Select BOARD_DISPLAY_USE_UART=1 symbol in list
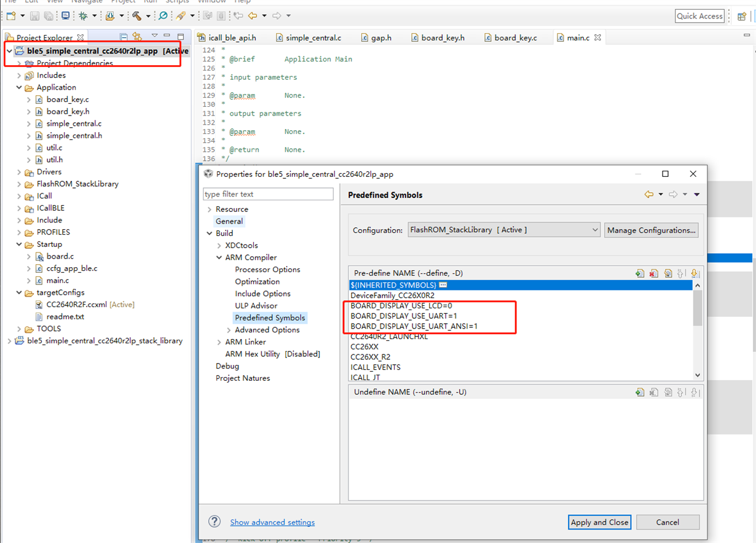 click(403, 316)
